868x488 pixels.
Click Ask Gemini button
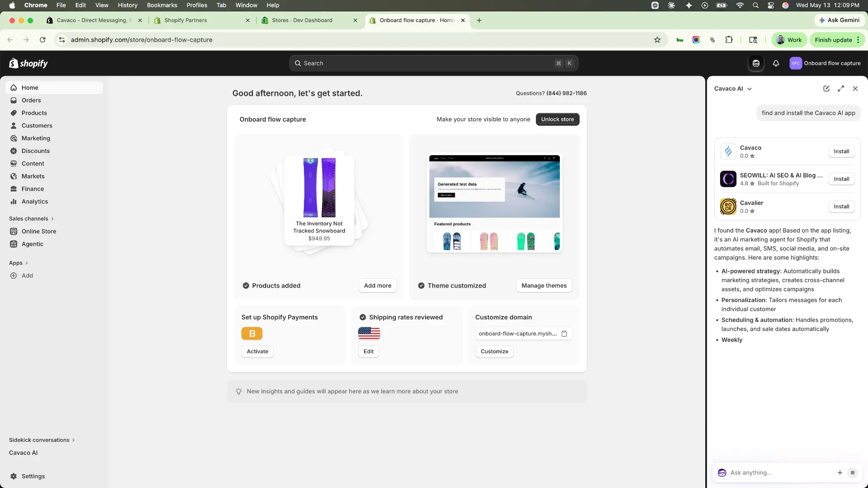839,20
